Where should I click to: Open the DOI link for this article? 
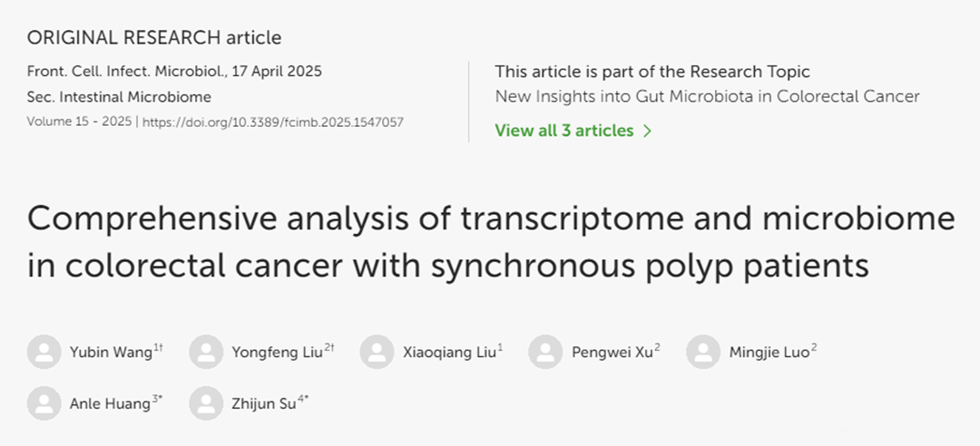tap(273, 121)
